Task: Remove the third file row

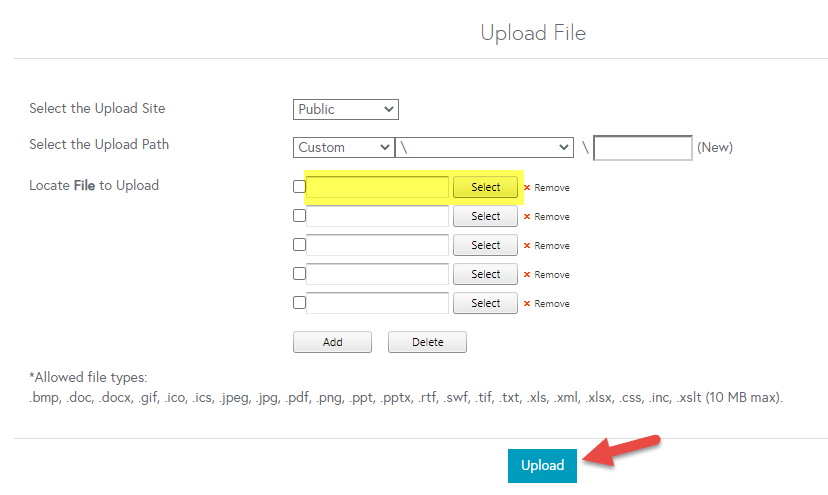Action: point(527,246)
